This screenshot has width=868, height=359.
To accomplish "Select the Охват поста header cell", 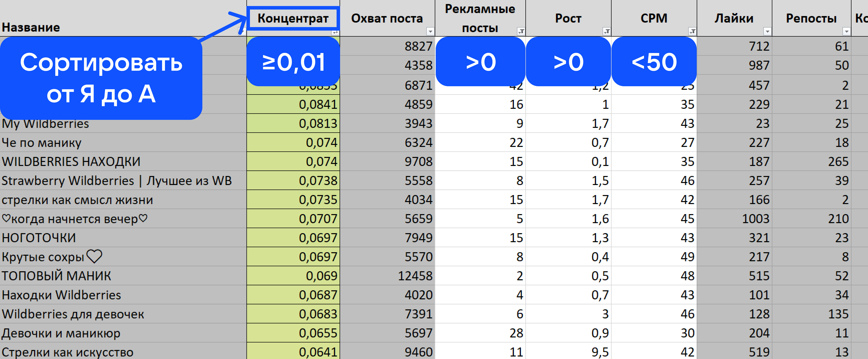I will click(x=388, y=18).
